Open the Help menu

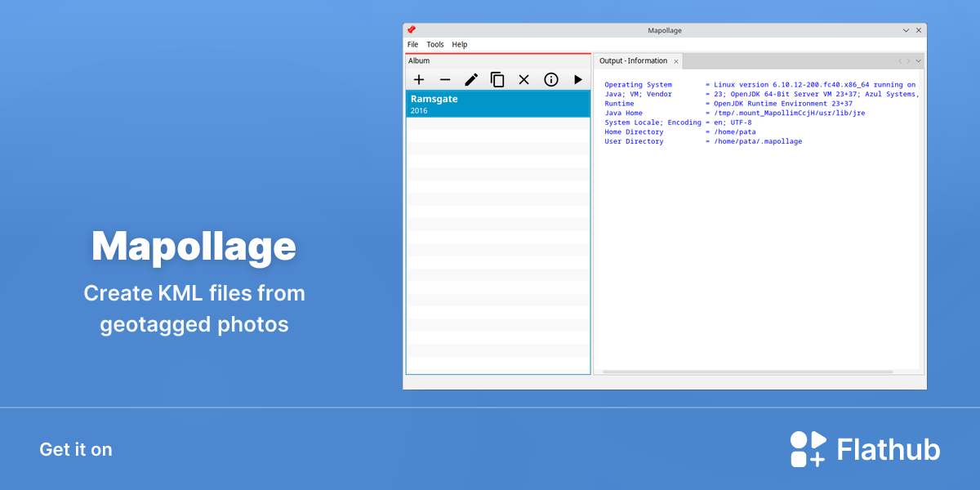pos(460,44)
